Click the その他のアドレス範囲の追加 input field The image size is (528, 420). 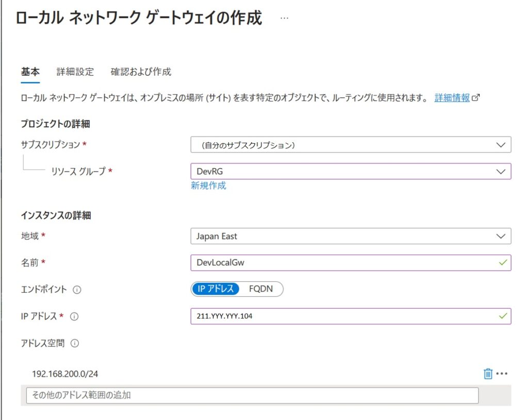tap(252, 395)
